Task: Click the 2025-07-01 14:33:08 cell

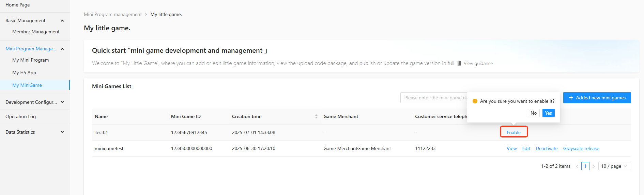Action: click(254, 132)
